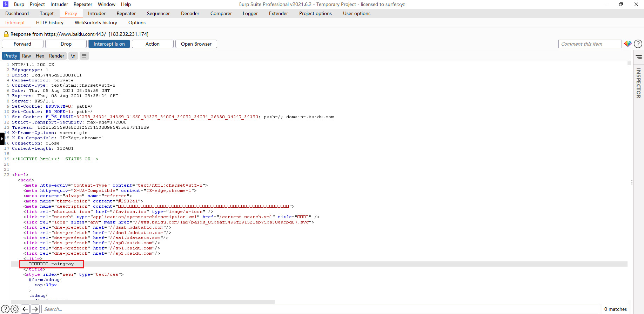Switch to the Intruder tool tab
This screenshot has height=314, width=644.
(97, 13)
